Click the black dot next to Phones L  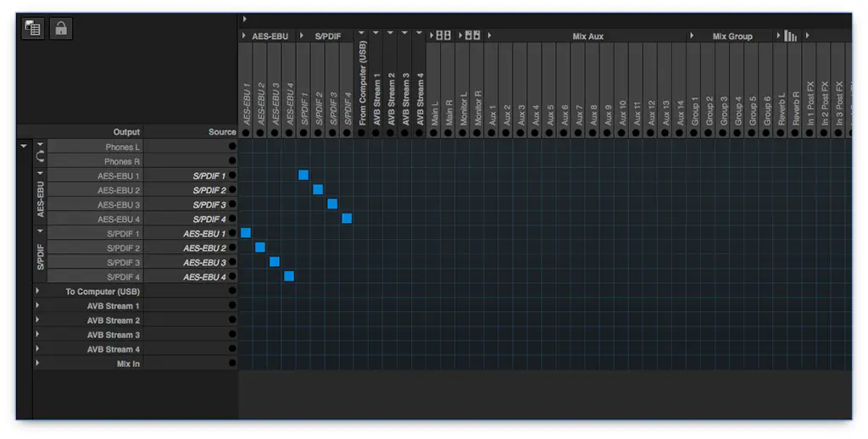click(232, 147)
